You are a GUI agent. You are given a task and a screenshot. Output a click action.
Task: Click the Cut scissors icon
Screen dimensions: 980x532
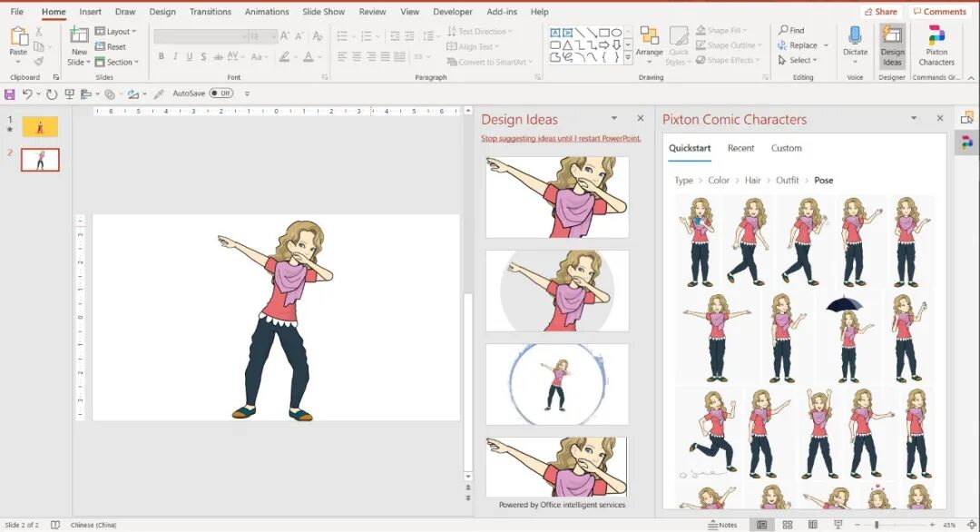click(x=39, y=31)
